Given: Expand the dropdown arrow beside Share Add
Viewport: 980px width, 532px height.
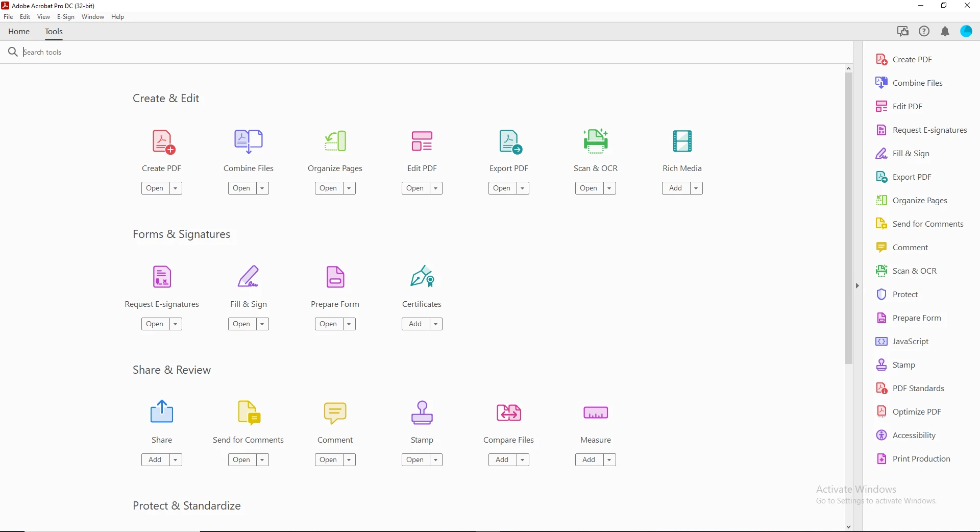Looking at the screenshot, I should coord(176,460).
